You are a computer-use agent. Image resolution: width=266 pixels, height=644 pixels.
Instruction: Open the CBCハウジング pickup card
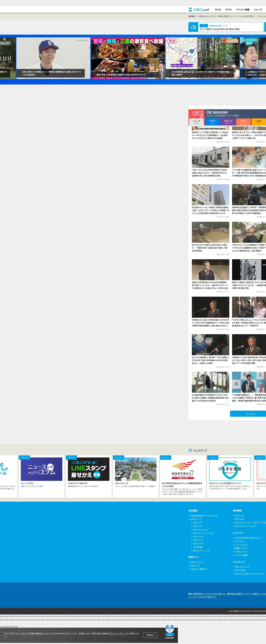(x=136, y=476)
